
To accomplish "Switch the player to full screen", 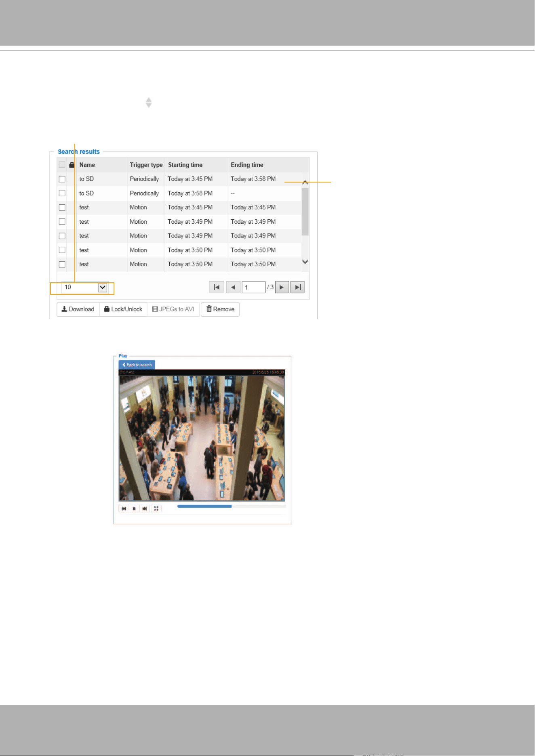I will [156, 508].
